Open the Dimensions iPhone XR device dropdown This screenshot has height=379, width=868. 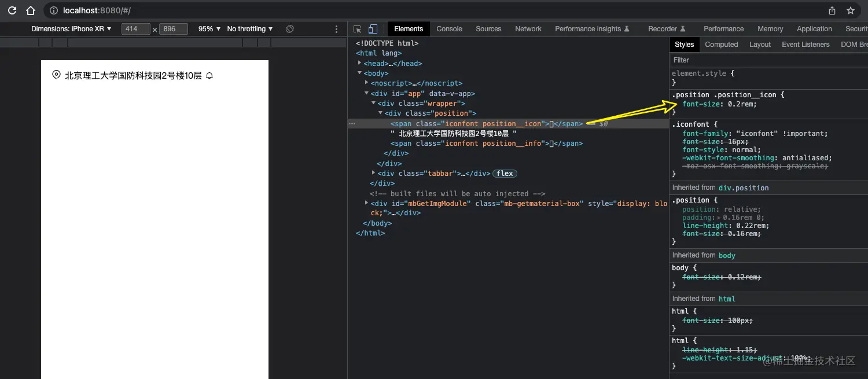tap(71, 29)
